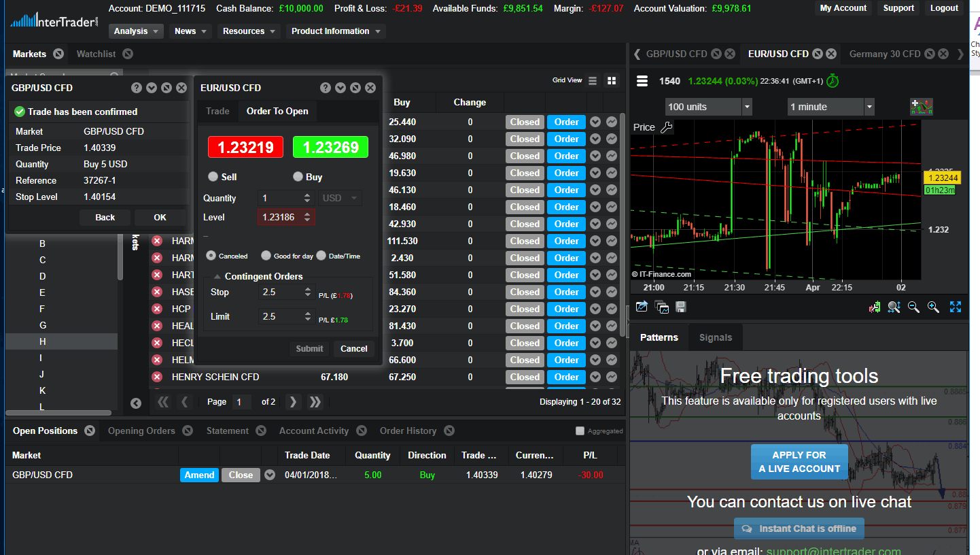Click OK on trade confirmation
The image size is (980, 555).
[x=160, y=218]
